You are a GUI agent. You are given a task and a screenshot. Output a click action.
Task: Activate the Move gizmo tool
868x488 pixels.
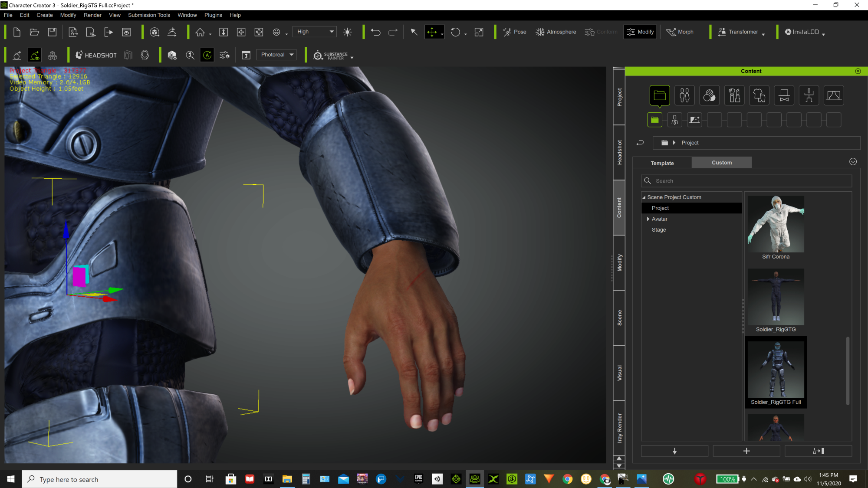point(432,32)
